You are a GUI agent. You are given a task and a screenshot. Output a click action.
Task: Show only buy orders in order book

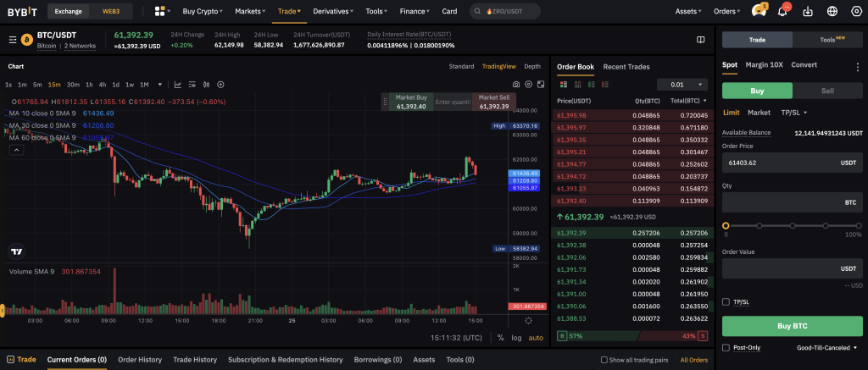pos(591,85)
